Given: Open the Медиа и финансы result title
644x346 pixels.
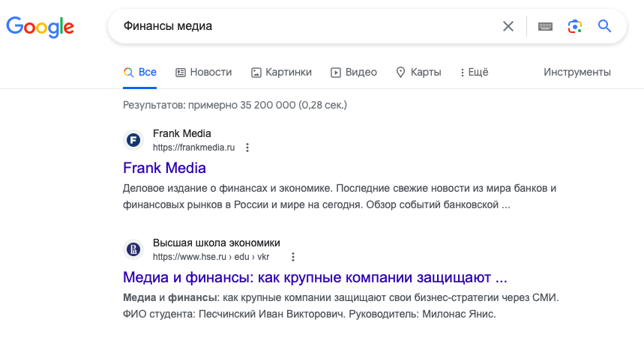Looking at the screenshot, I should (315, 277).
